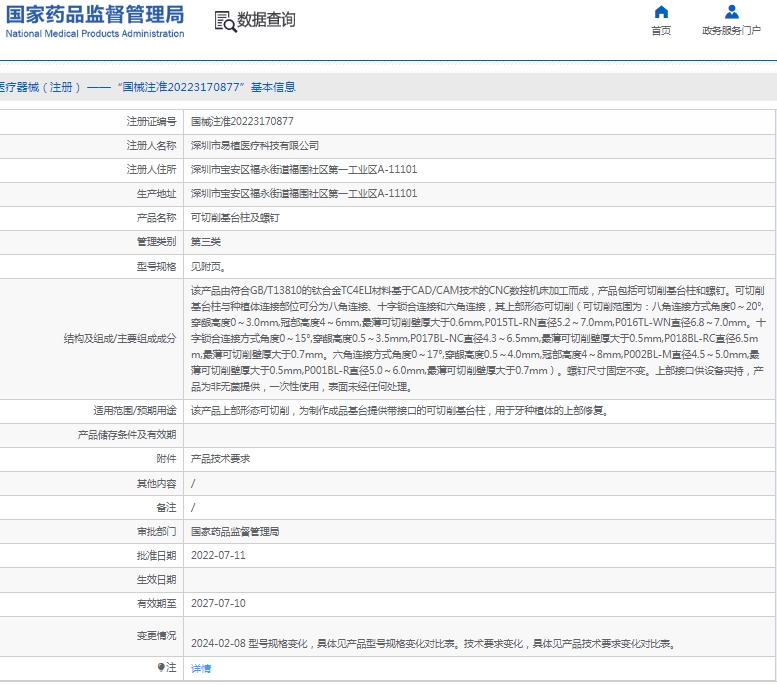Click the 批准日期 row label
This screenshot has height=685, width=777.
pos(156,556)
